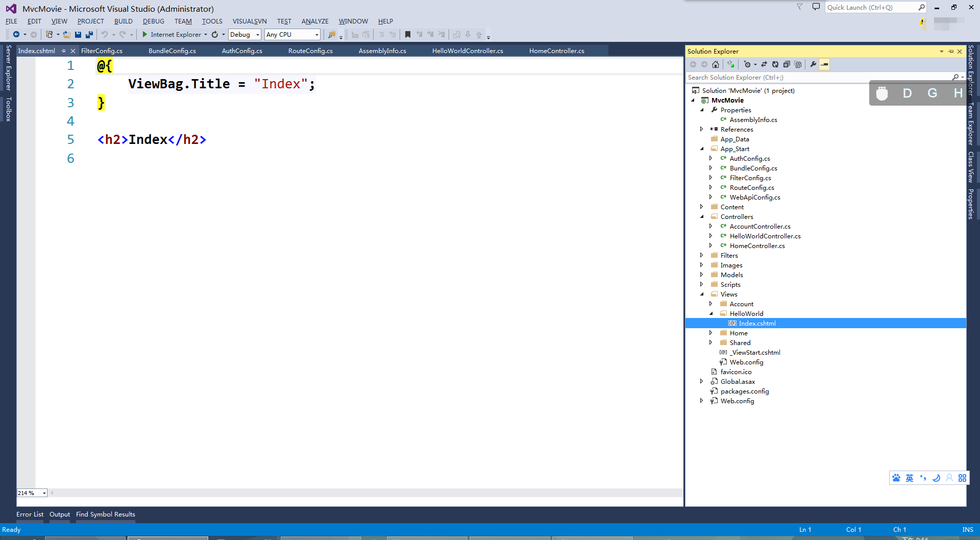This screenshot has height=540, width=980.
Task: Open the Class View side tab
Action: click(x=971, y=167)
